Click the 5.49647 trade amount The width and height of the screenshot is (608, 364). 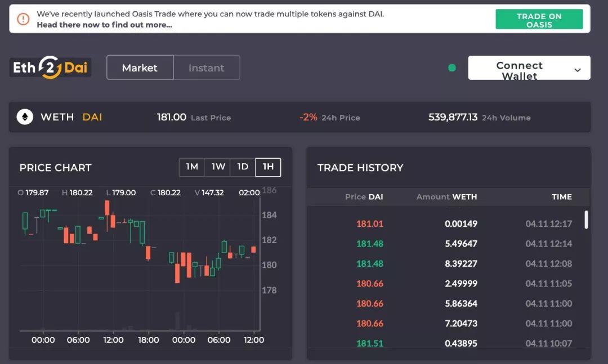[461, 244]
